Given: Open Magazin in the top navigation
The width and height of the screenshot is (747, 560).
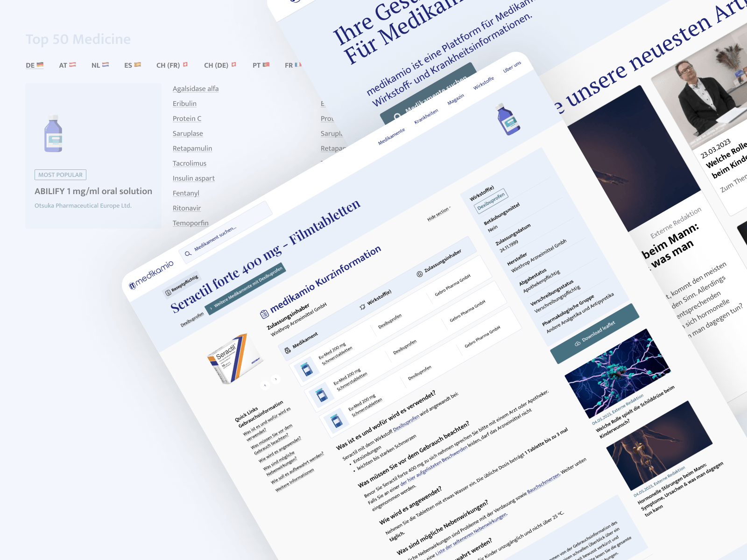Looking at the screenshot, I should tap(456, 99).
